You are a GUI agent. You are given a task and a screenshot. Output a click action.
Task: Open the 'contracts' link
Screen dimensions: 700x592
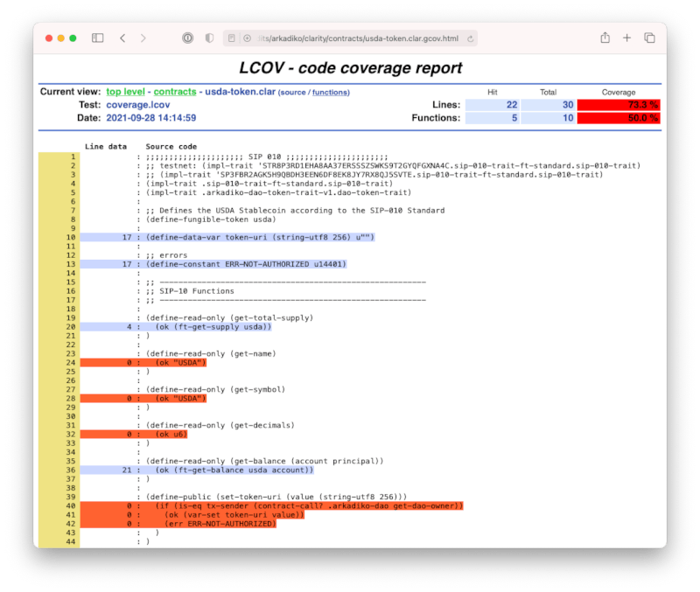coord(175,92)
